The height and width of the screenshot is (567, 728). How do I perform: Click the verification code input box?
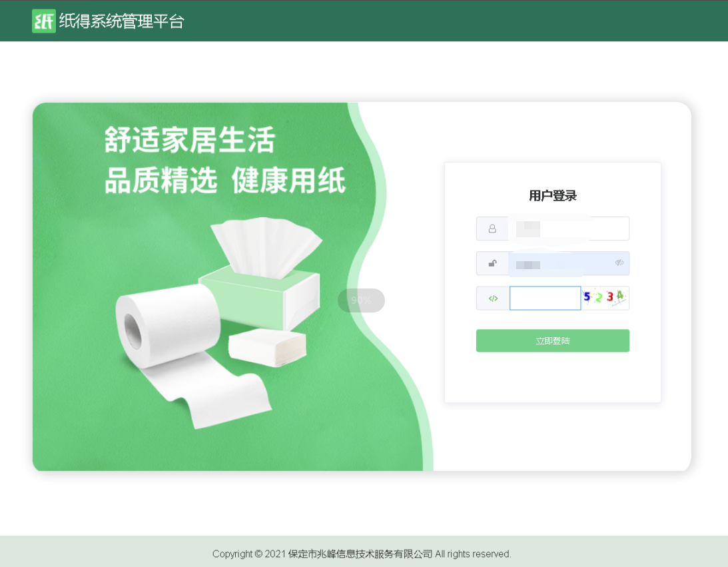pyautogui.click(x=545, y=298)
